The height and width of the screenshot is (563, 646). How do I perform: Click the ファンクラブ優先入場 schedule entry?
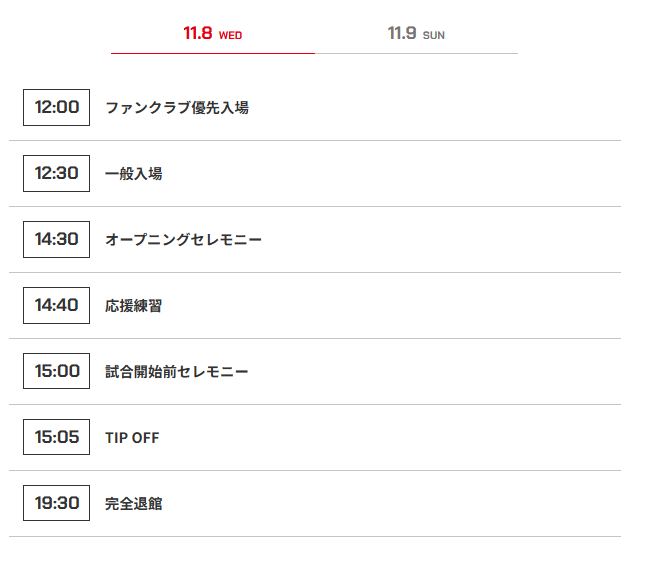pos(177,108)
